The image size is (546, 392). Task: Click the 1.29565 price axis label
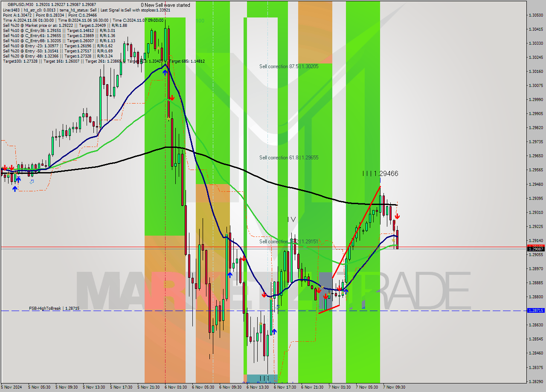click(x=536, y=170)
